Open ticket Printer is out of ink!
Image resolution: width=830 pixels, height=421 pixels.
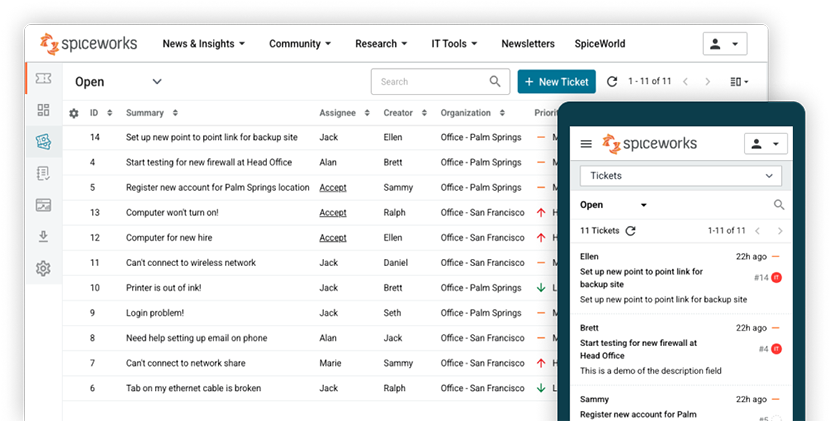pyautogui.click(x=164, y=288)
